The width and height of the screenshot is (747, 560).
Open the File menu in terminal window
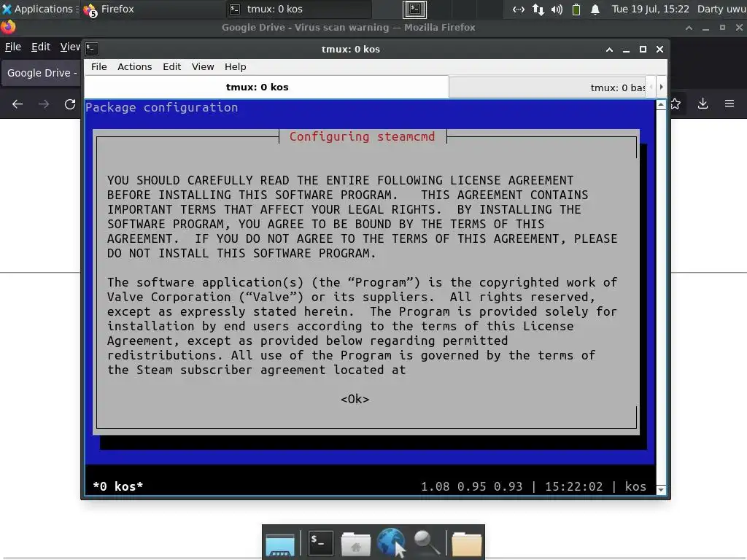pos(99,66)
